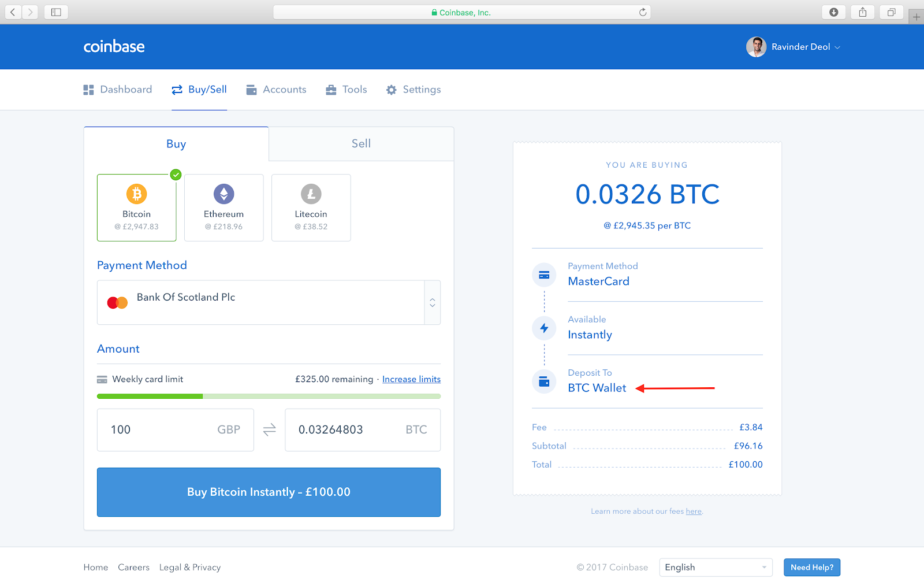Select Litecoin as the currency
The height and width of the screenshot is (578, 924).
(311, 208)
